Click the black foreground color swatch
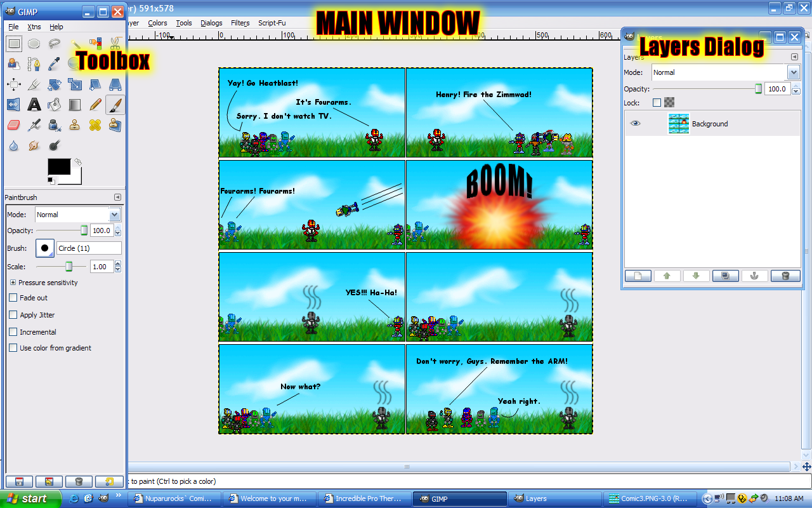The height and width of the screenshot is (508, 812). [59, 167]
